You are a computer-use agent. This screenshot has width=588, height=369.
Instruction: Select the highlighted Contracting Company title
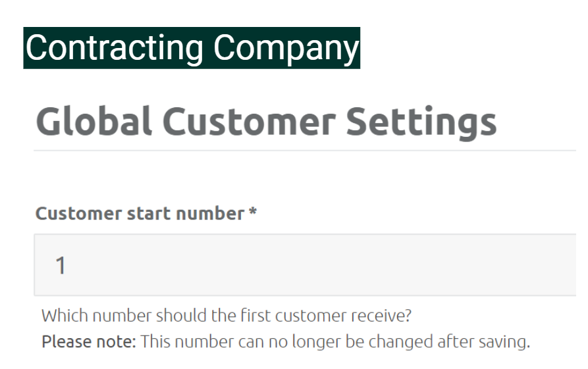point(192,48)
